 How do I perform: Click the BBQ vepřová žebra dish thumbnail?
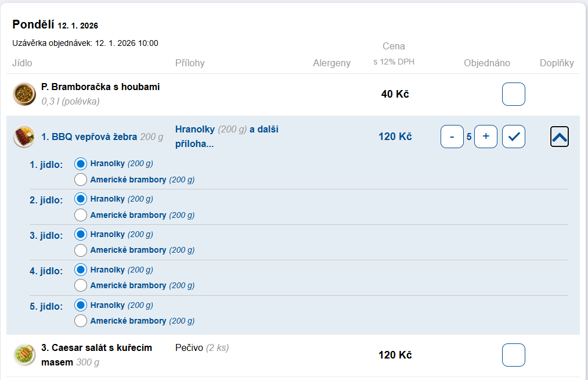(24, 137)
